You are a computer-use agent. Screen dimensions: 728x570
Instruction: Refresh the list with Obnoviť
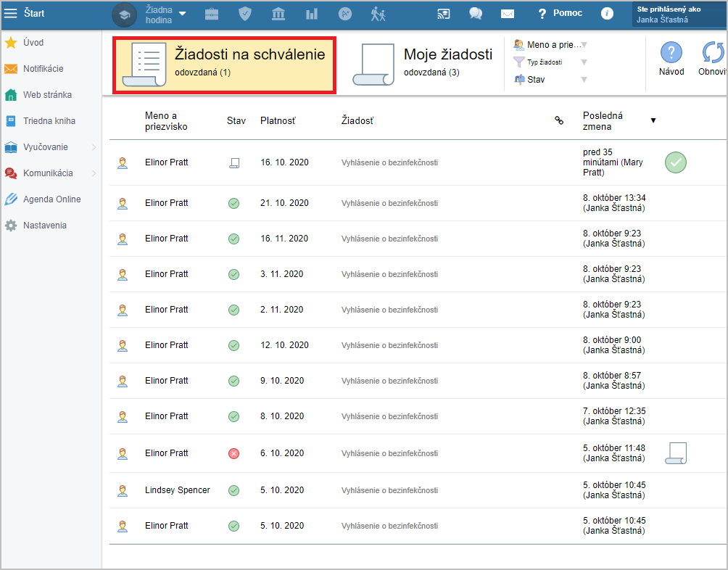coord(713,59)
